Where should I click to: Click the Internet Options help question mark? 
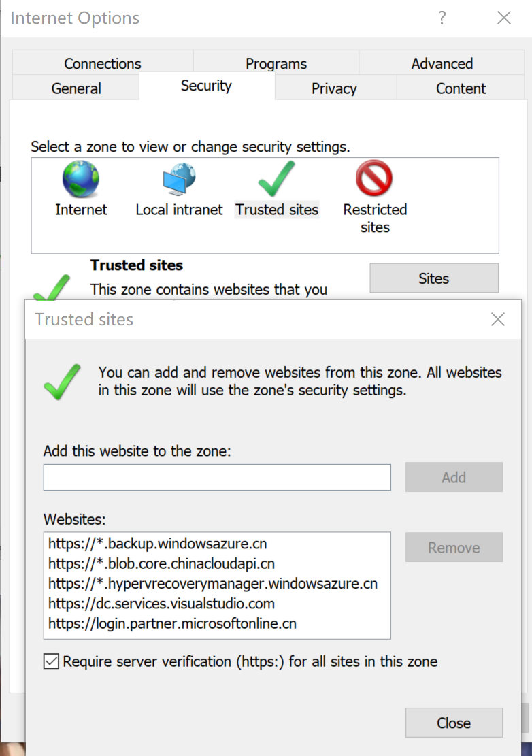(442, 18)
